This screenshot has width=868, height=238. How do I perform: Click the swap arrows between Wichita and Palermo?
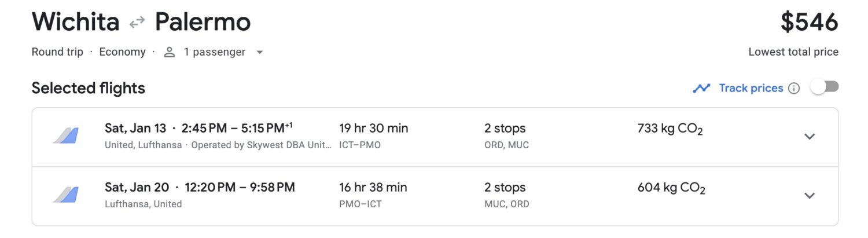137,23
